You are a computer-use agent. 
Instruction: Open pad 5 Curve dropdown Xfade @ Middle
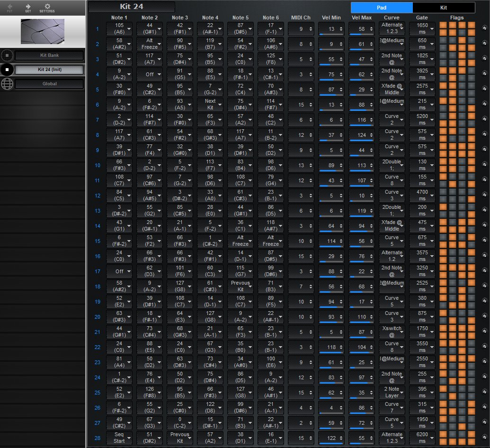coord(392,89)
